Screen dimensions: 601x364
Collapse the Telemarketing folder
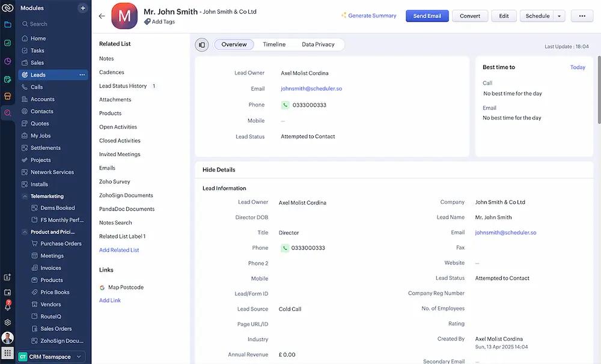pyautogui.click(x=25, y=196)
